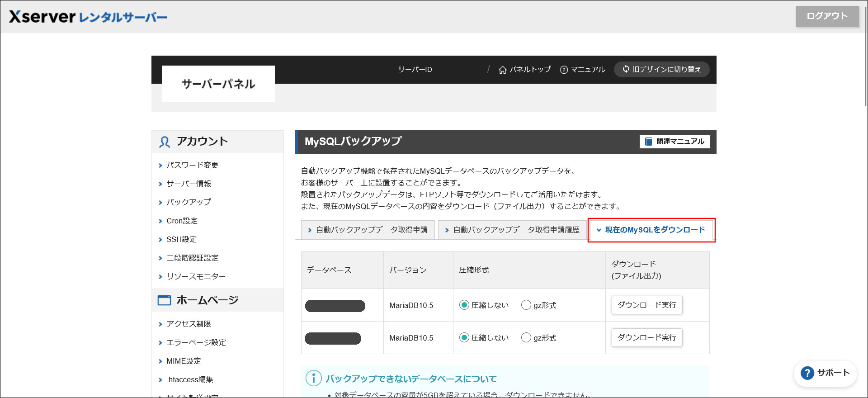
Task: Open the 関連マニュアル button
Action: coord(675,142)
